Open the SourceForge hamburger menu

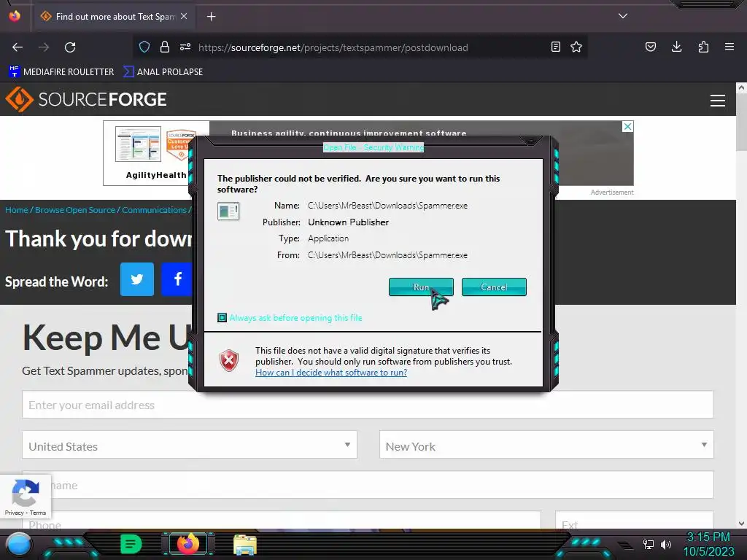pos(718,101)
